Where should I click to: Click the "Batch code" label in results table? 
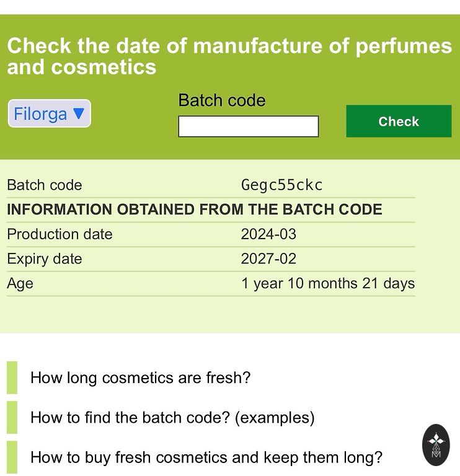click(44, 185)
